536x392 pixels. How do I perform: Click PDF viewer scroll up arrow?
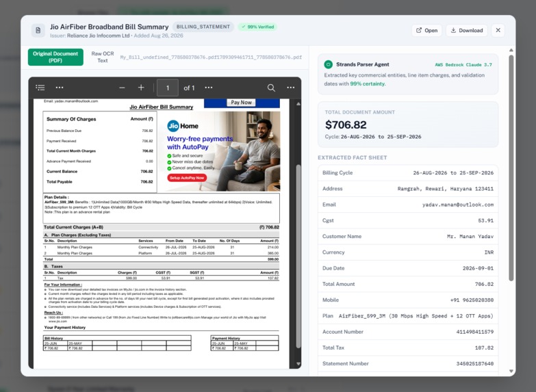click(x=298, y=103)
